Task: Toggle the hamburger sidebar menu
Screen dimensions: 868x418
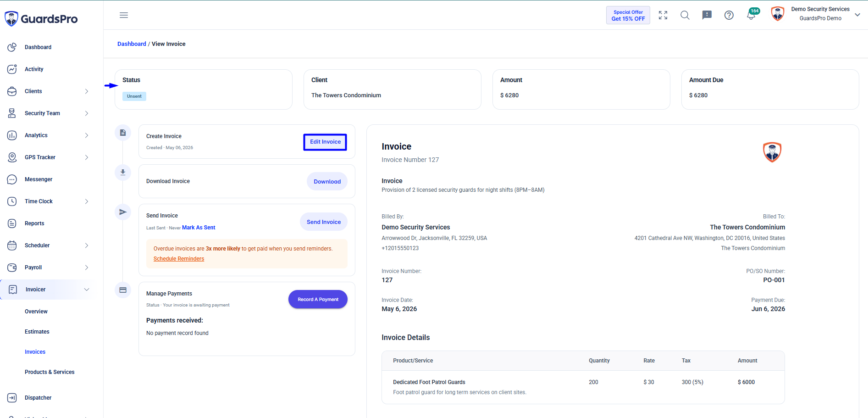Action: pos(124,15)
